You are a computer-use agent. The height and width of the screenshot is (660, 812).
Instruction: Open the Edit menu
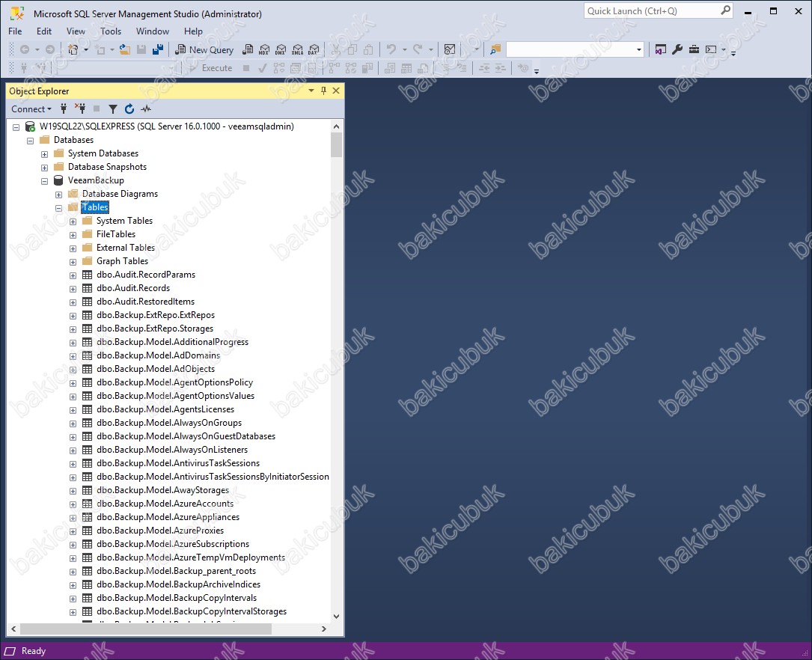[x=44, y=31]
